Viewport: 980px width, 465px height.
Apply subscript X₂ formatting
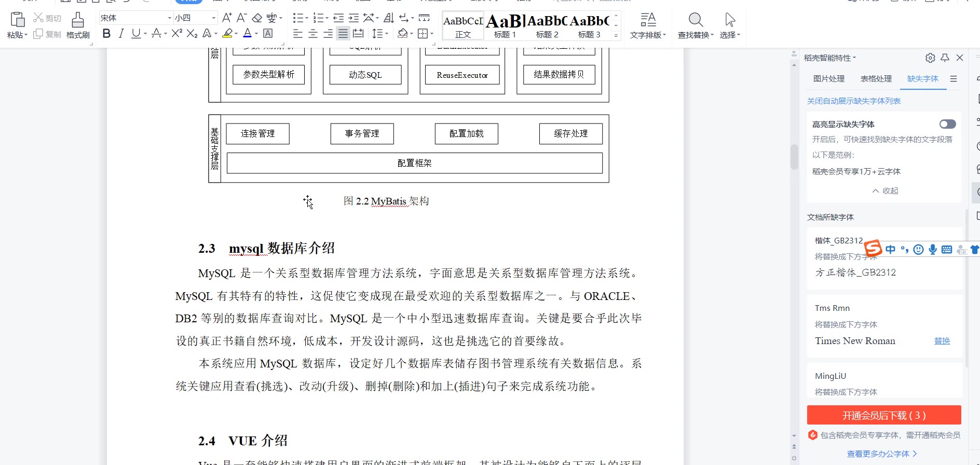click(x=192, y=34)
